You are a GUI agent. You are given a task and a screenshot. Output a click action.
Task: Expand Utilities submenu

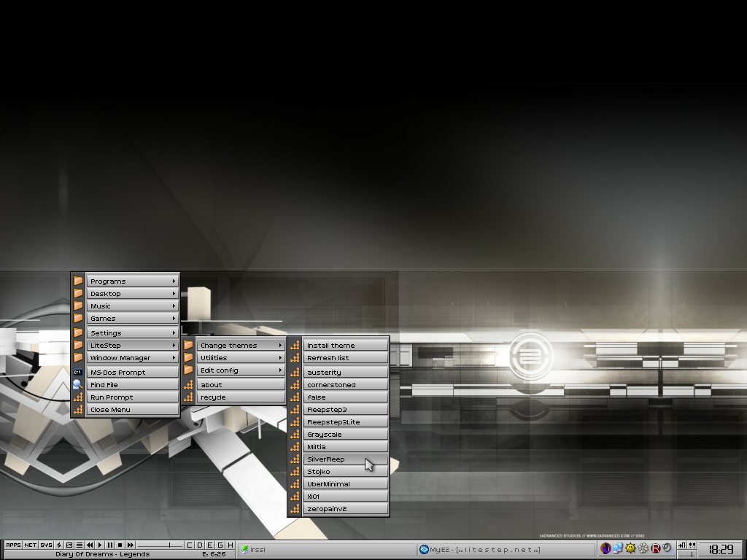pos(241,357)
